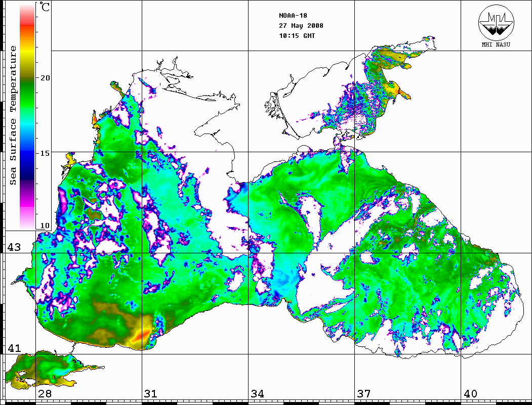
Task: Click the longitude label '31'
Action: click(151, 393)
